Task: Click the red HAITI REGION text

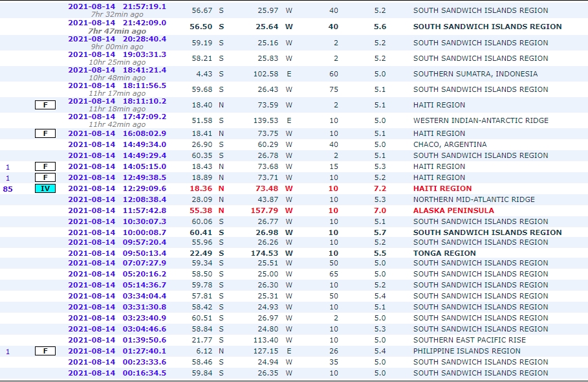Action: click(442, 188)
